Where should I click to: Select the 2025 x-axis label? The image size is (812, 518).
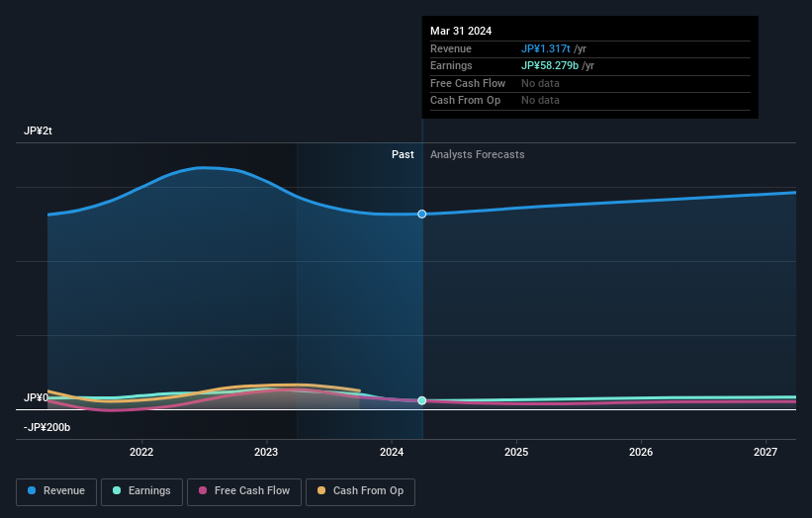coord(516,452)
